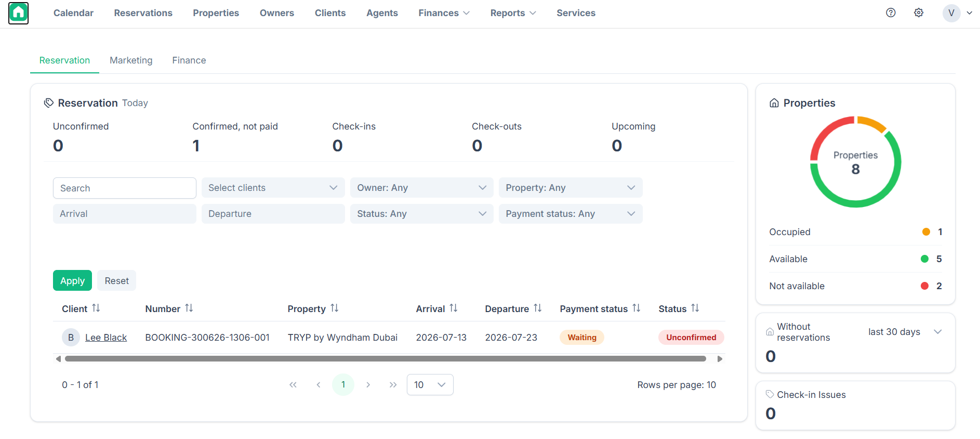
Task: Click arrival date 2026-07-13
Action: tap(441, 338)
